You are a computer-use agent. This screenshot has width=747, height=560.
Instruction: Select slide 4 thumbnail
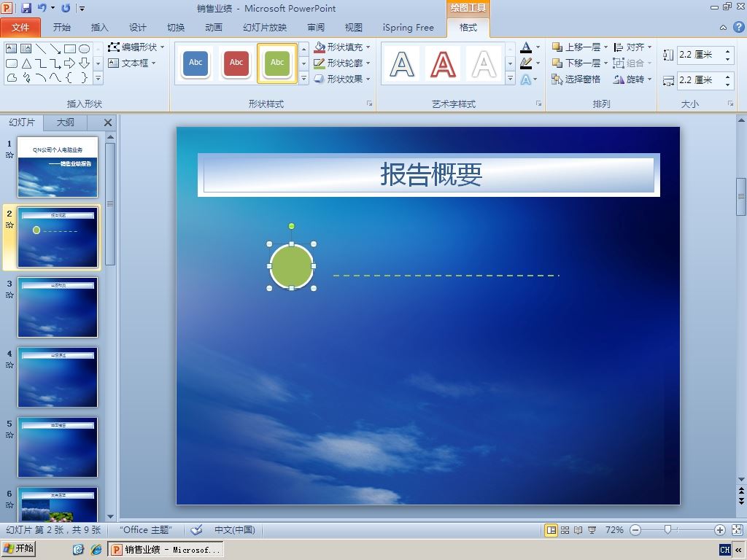[58, 377]
